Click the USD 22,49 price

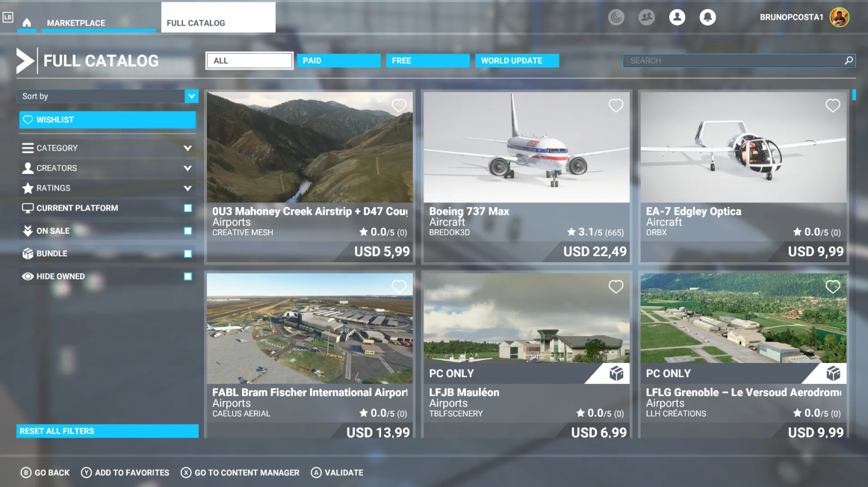pos(595,252)
